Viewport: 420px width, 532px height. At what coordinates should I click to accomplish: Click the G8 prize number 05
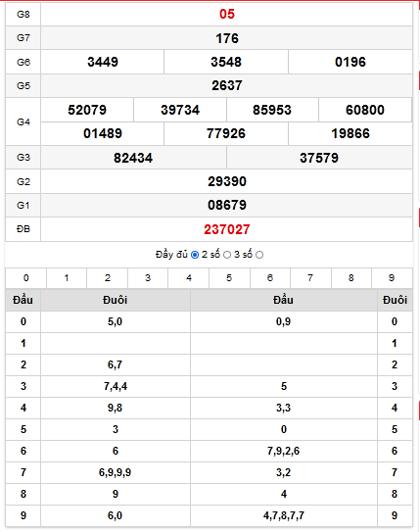pos(227,14)
